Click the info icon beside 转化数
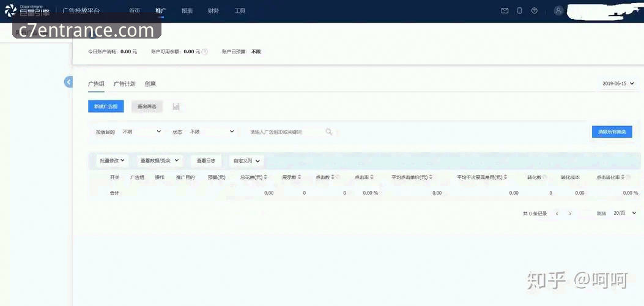This screenshot has height=306, width=644. coord(545,177)
